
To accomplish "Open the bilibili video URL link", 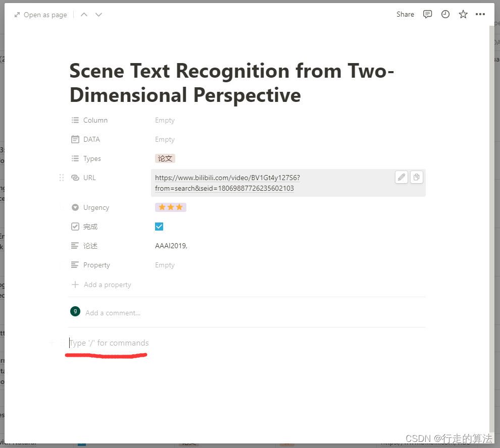I will coord(227,183).
